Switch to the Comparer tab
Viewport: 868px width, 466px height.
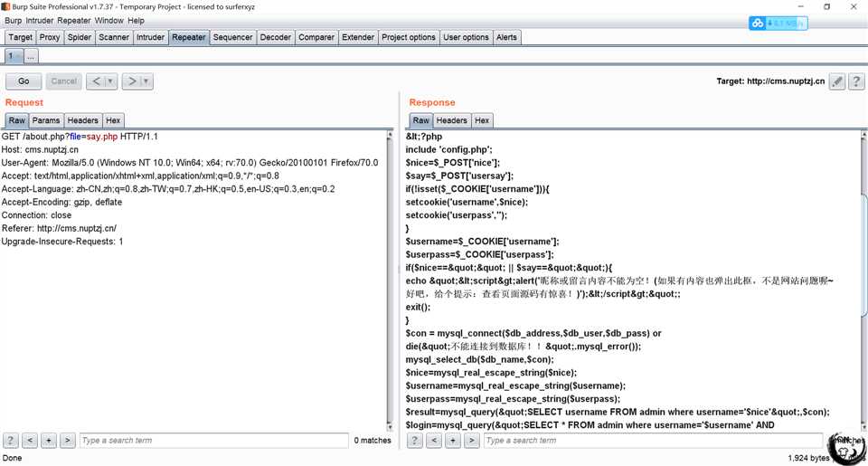point(316,37)
